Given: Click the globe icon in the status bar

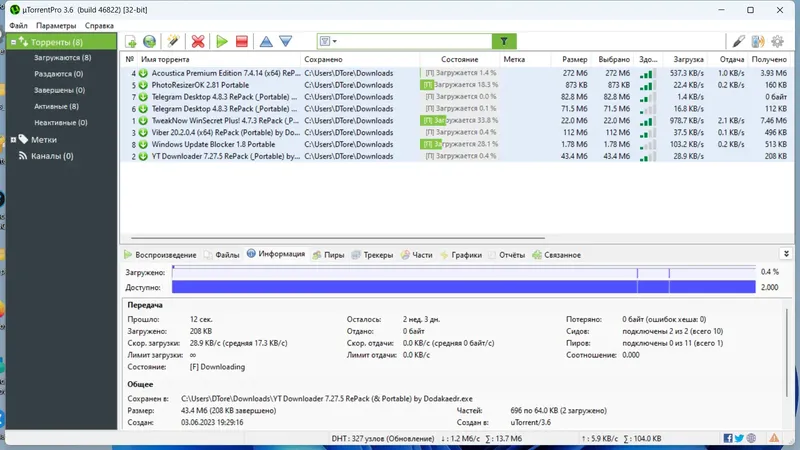Looking at the screenshot, I should (x=751, y=438).
